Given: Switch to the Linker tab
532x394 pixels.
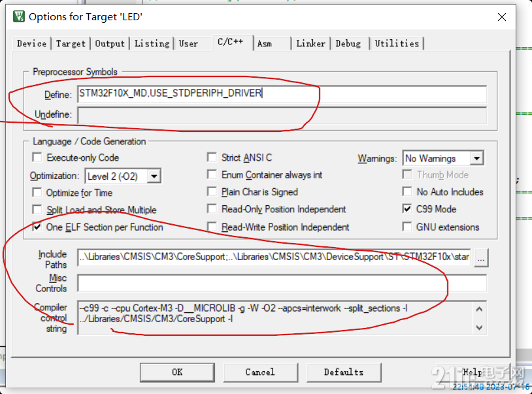Looking at the screenshot, I should [x=310, y=44].
